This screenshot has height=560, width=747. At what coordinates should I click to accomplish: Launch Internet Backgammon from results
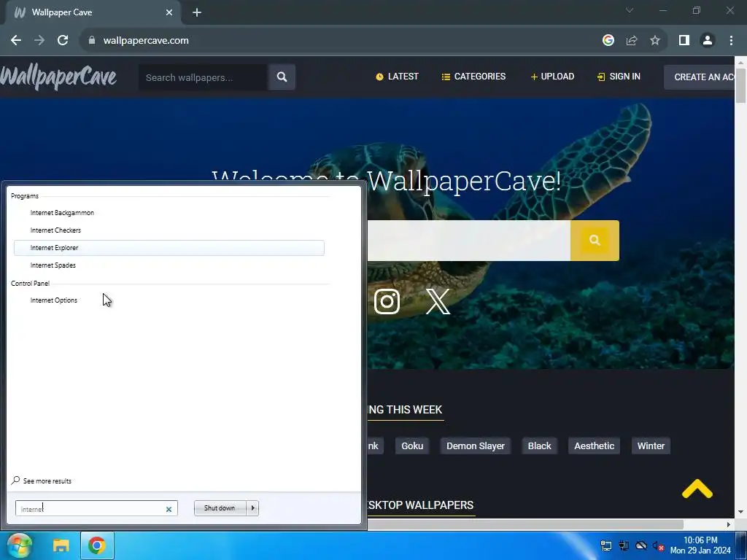[x=169, y=213]
